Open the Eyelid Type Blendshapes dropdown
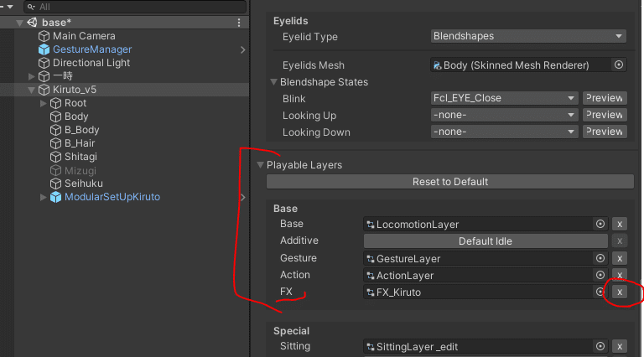 528,36
